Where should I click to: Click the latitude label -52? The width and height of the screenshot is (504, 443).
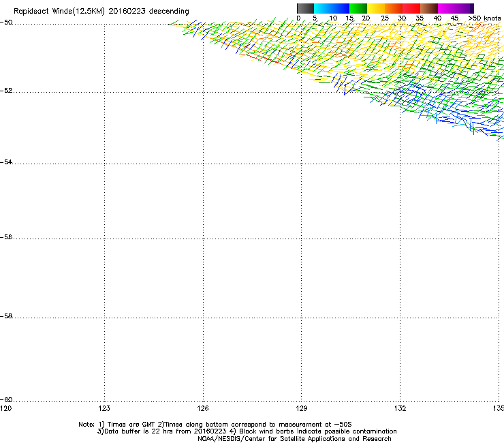click(6, 91)
